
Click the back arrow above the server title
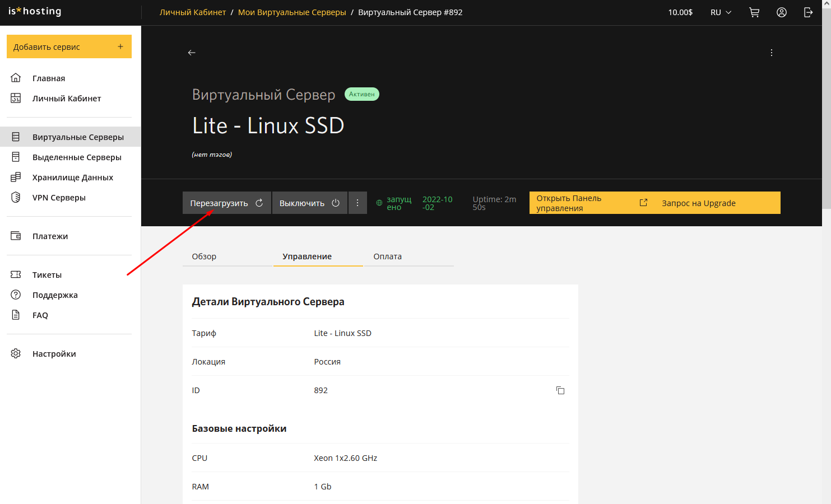point(192,52)
